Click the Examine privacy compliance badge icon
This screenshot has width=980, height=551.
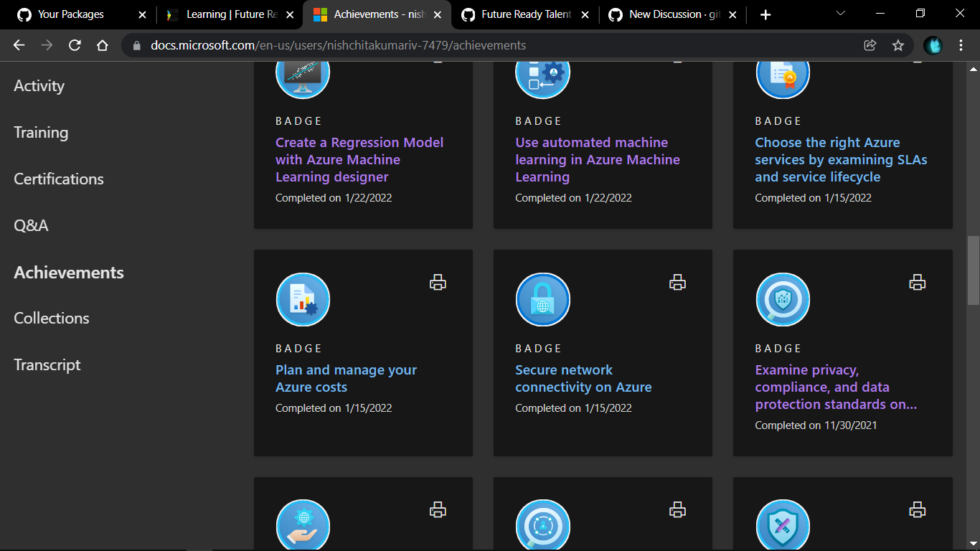(x=783, y=300)
